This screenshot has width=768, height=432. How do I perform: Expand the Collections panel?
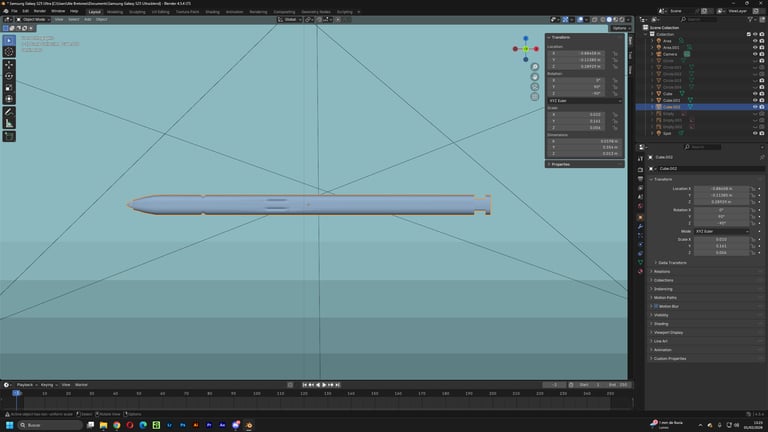click(x=663, y=281)
